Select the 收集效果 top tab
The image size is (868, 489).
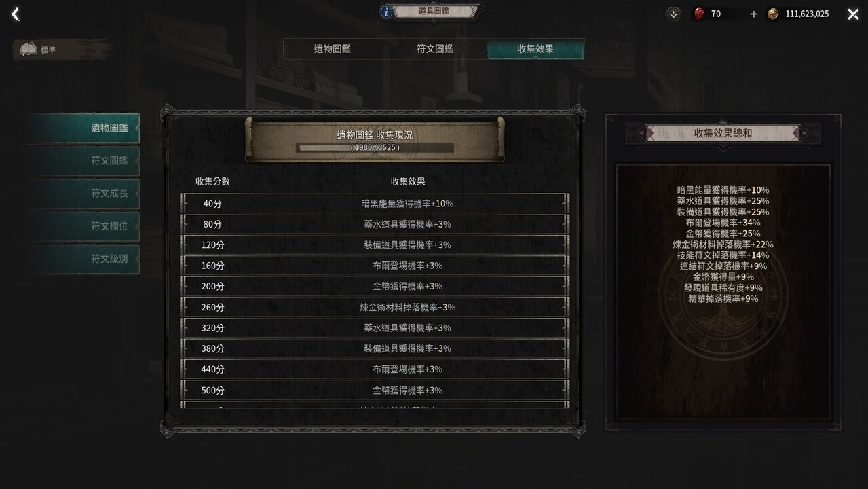[535, 49]
